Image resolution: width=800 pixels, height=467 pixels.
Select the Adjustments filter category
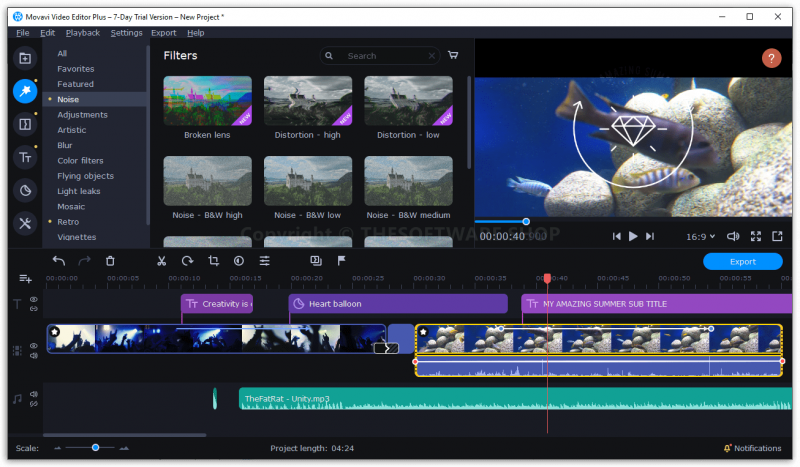click(x=82, y=115)
